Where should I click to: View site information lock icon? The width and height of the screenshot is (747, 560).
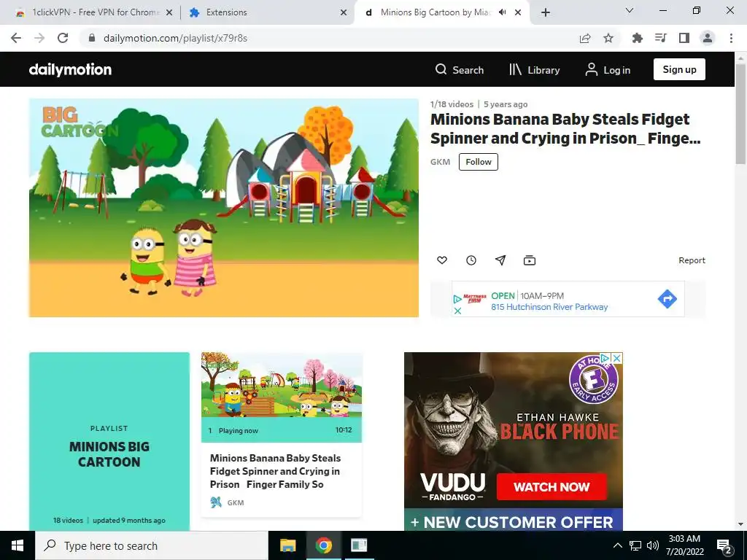92,38
